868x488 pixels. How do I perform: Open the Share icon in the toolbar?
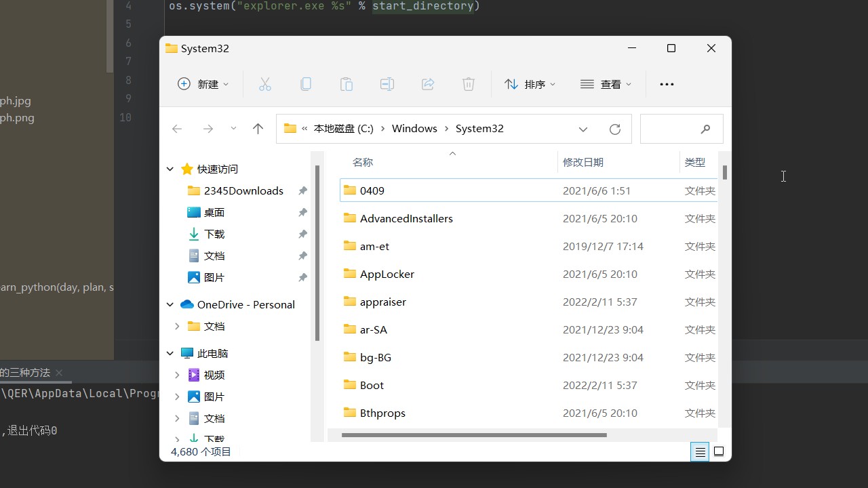pyautogui.click(x=427, y=83)
